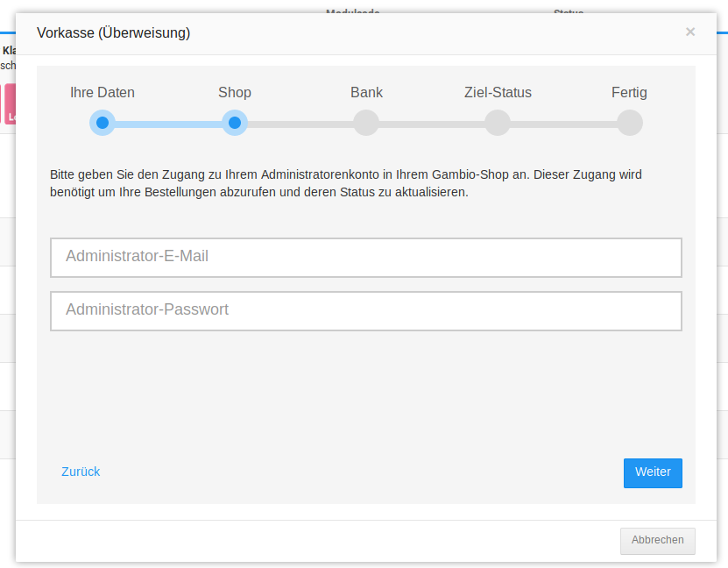
Task: Choose the 'Ziel-Status' step label
Action: pyautogui.click(x=498, y=93)
